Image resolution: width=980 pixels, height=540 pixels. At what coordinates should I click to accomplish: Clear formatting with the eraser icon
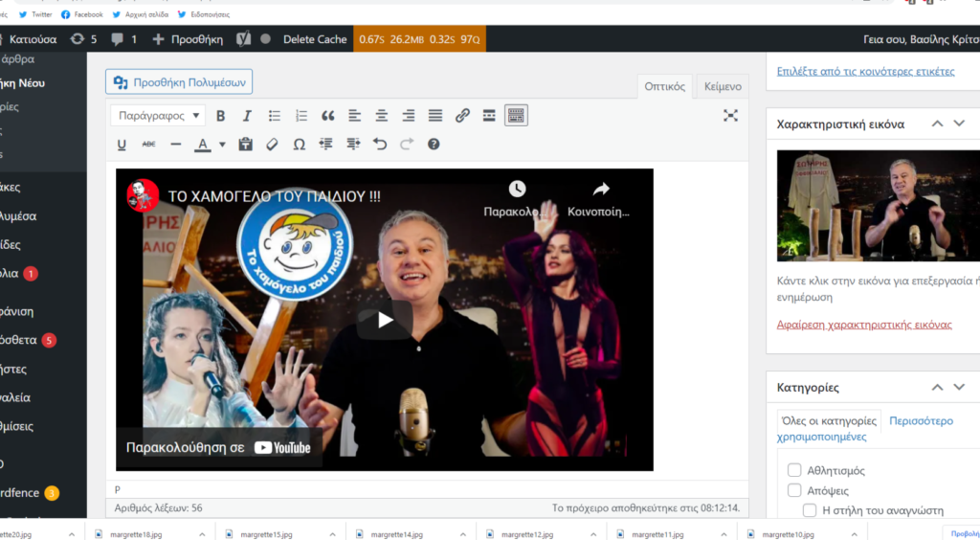pos(272,145)
